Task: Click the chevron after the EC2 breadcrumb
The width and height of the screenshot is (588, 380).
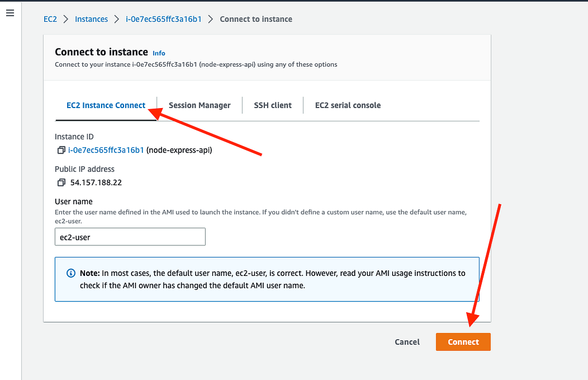Action: [x=65, y=19]
